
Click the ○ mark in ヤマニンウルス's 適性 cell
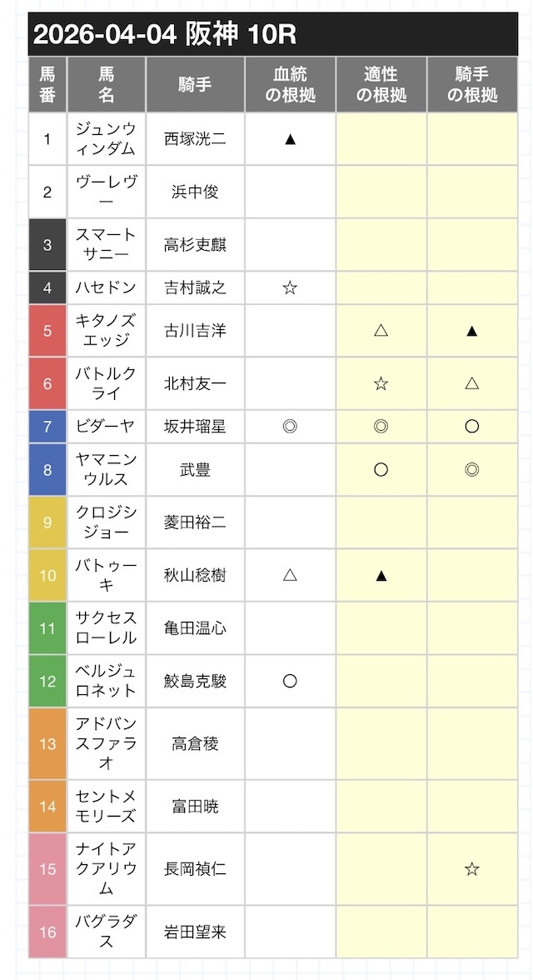[381, 470]
